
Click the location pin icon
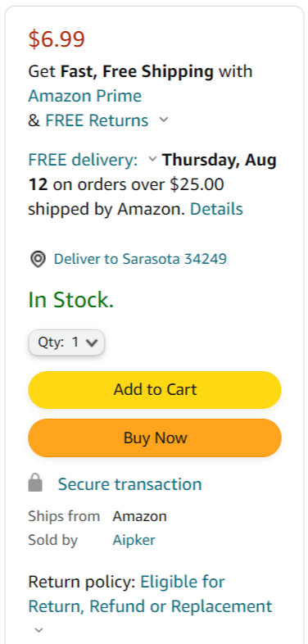pyautogui.click(x=38, y=259)
